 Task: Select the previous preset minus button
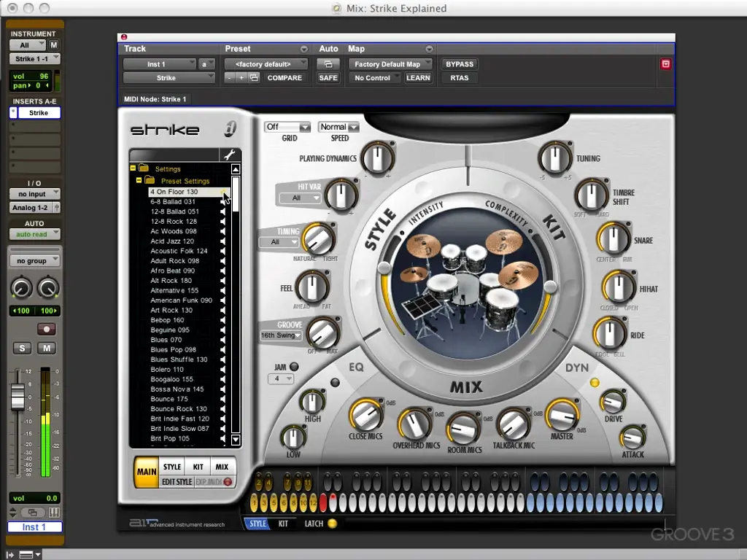(x=230, y=77)
